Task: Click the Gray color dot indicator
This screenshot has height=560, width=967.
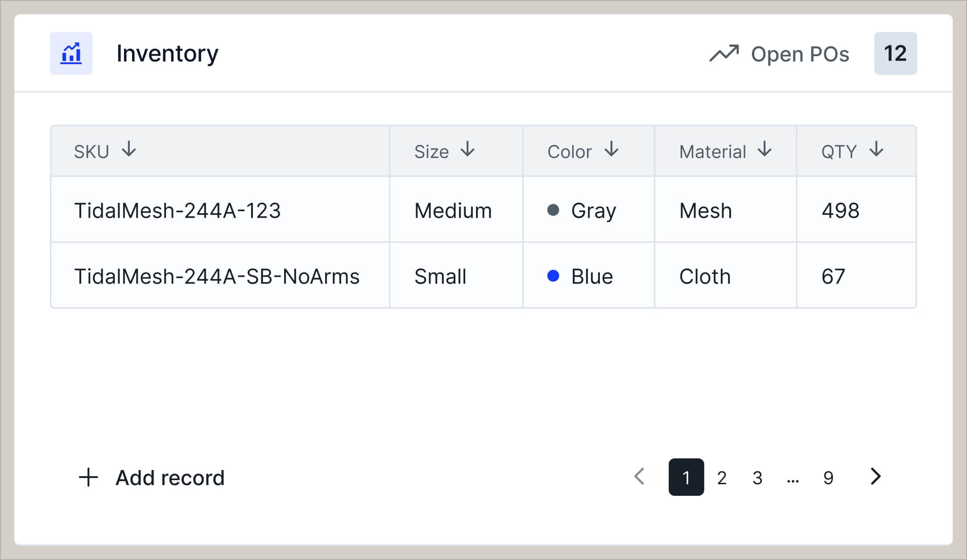Action: coord(553,210)
